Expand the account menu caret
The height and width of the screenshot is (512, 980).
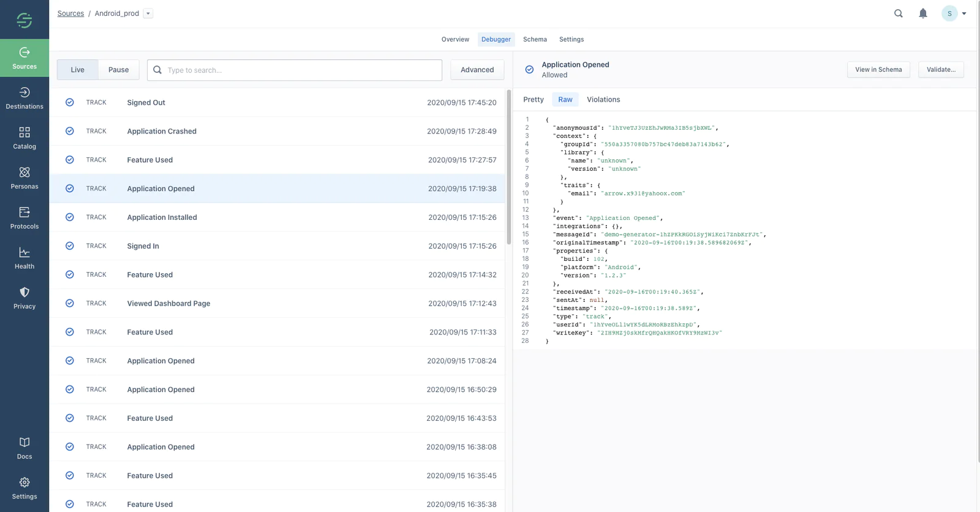click(964, 13)
